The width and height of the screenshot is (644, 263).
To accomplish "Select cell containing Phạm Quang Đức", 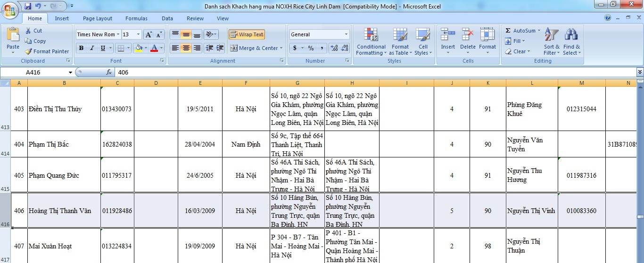I will click(64, 175).
